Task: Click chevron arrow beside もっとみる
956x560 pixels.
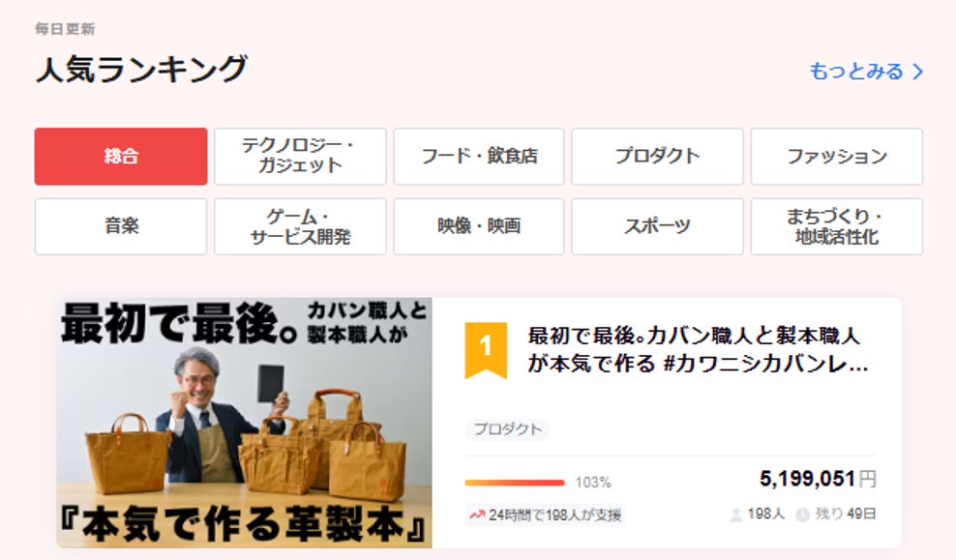Action: coord(918,72)
